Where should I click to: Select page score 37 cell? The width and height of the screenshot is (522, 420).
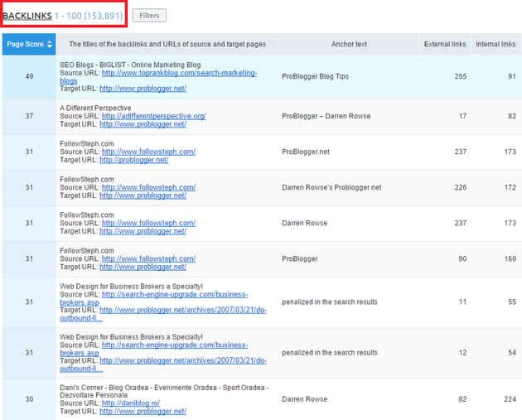tap(29, 116)
